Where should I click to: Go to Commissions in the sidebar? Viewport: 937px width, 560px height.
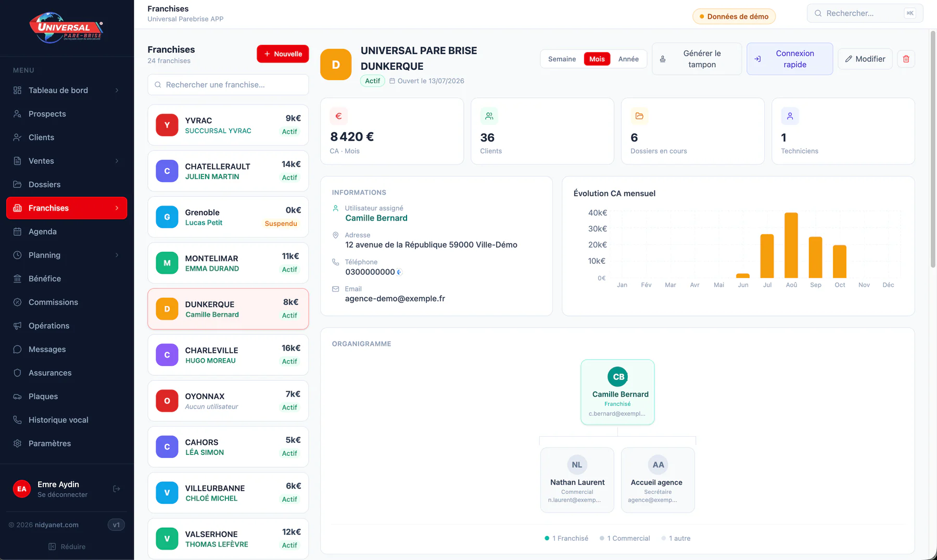pos(67,302)
